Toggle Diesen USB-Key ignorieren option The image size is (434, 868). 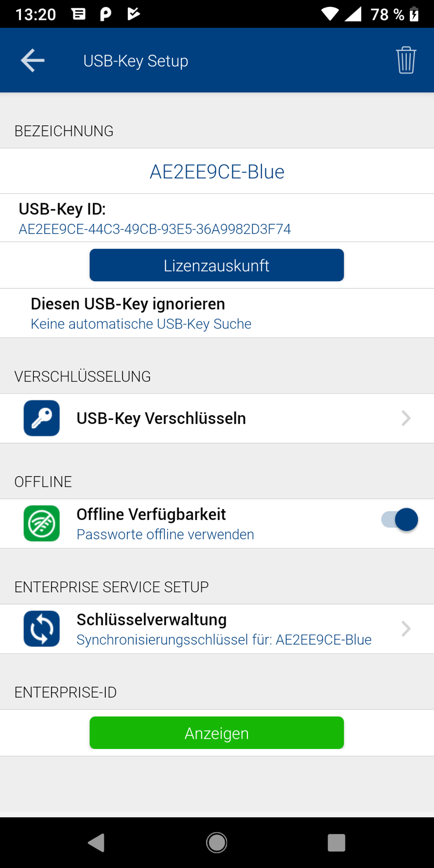[128, 313]
